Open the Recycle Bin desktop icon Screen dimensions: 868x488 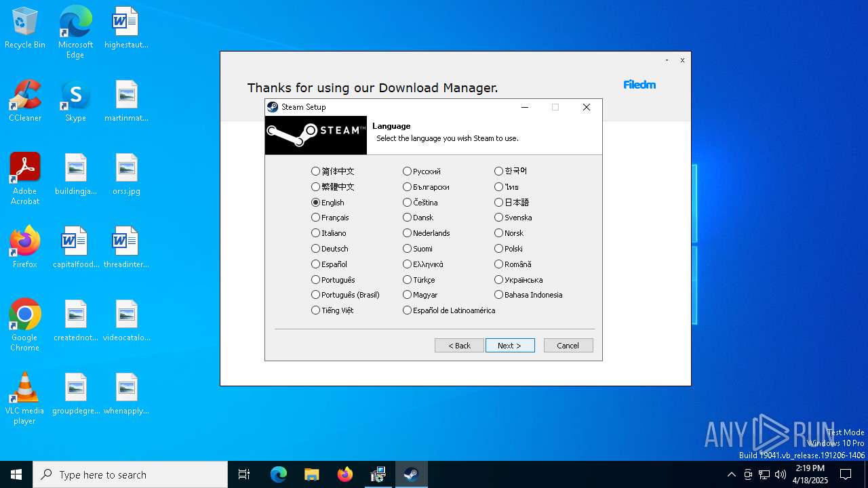tap(25, 28)
